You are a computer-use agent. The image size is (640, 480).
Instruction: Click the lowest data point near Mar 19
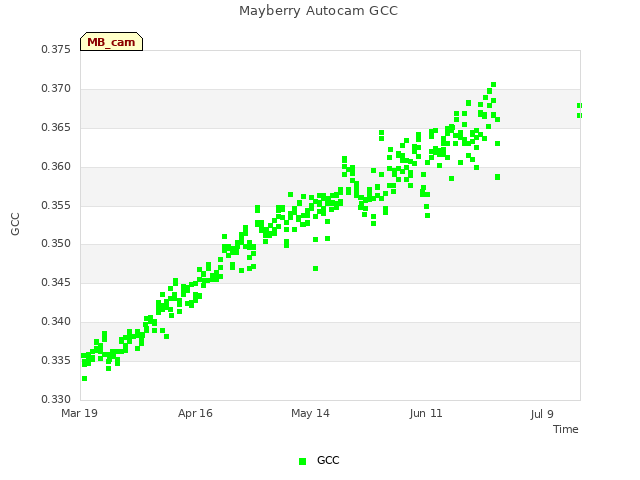84,378
